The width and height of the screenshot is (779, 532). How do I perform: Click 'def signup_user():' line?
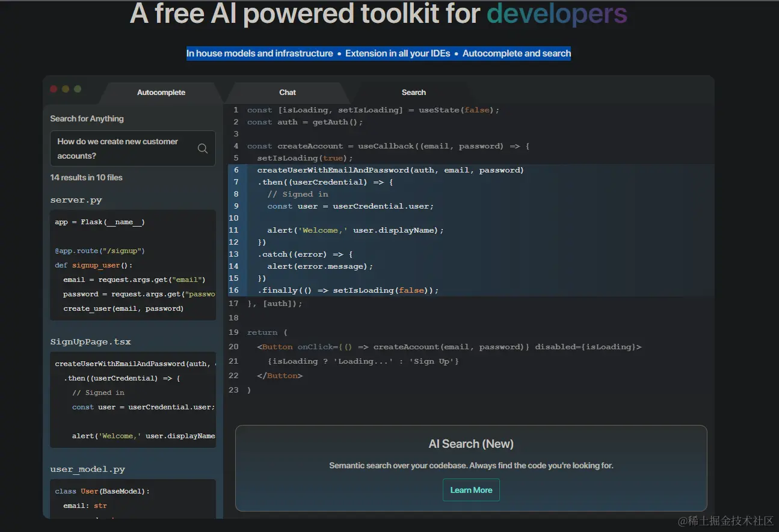(x=94, y=265)
